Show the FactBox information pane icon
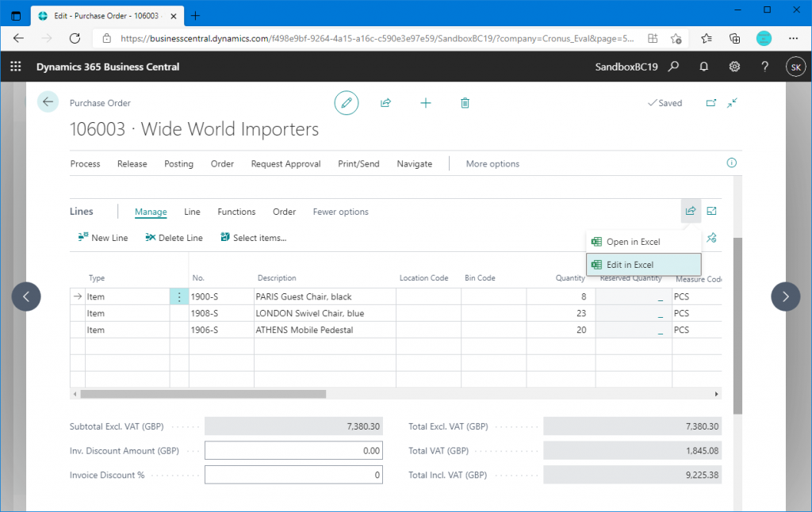 coord(732,163)
